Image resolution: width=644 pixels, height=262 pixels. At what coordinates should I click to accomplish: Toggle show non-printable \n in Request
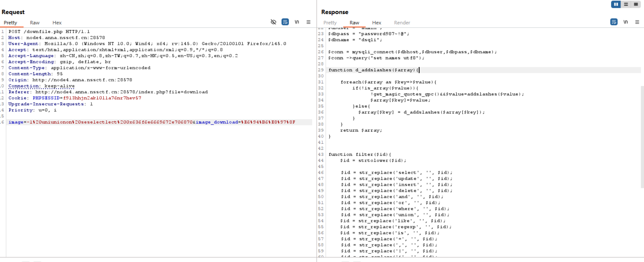click(x=297, y=22)
